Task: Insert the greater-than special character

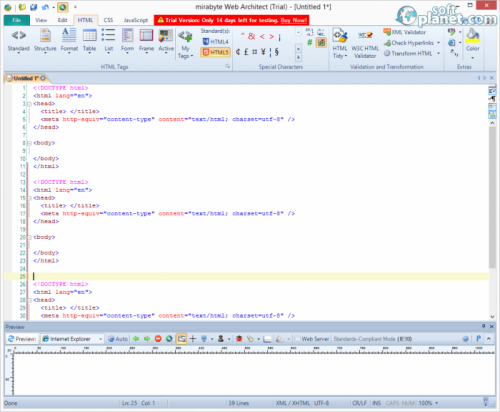Action: (272, 36)
